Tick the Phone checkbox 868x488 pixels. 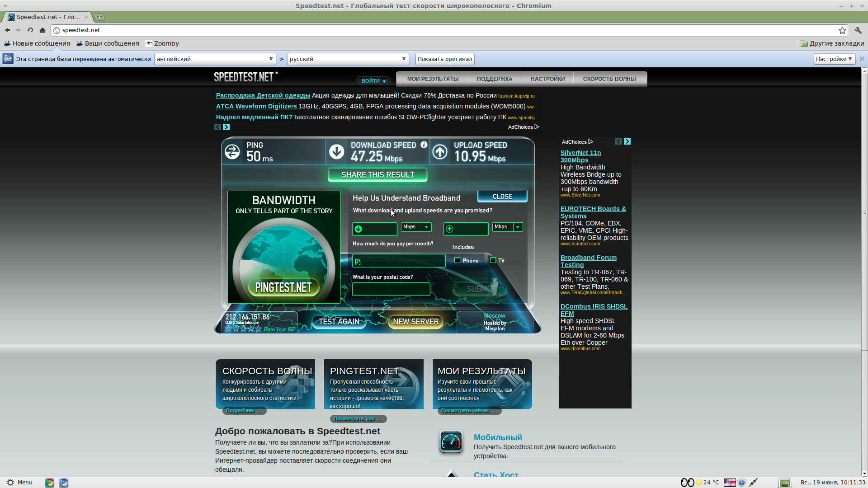457,260
